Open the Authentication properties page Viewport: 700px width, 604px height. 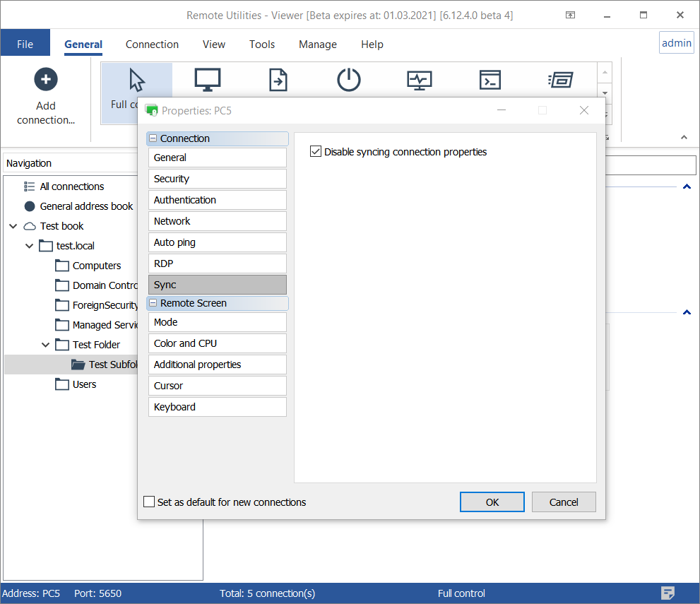click(218, 200)
